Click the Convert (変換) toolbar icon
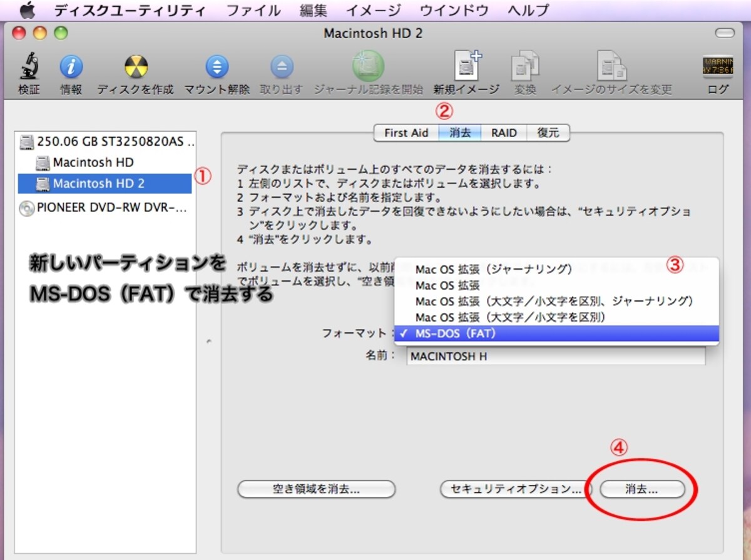This screenshot has height=560, width=751. tap(525, 67)
